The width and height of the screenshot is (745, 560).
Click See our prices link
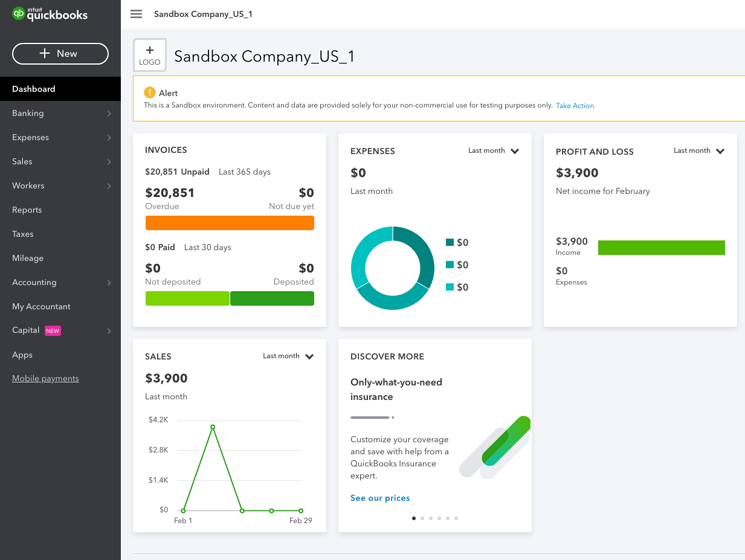380,498
